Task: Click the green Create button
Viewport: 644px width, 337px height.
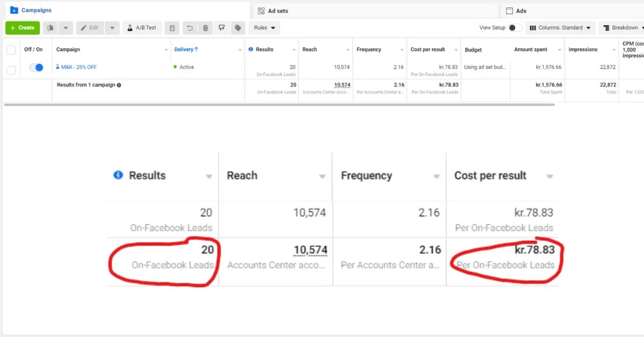Action: pos(23,28)
